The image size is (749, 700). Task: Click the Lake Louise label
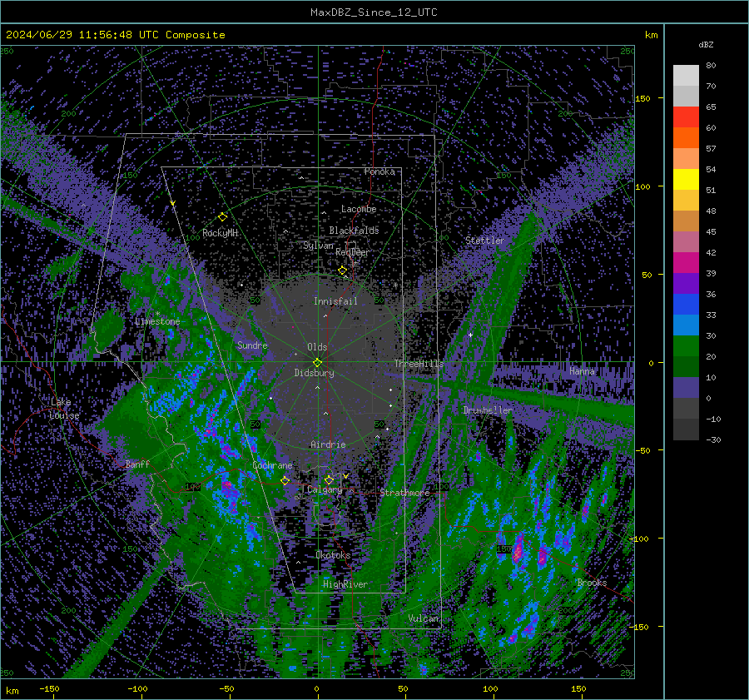[64, 409]
